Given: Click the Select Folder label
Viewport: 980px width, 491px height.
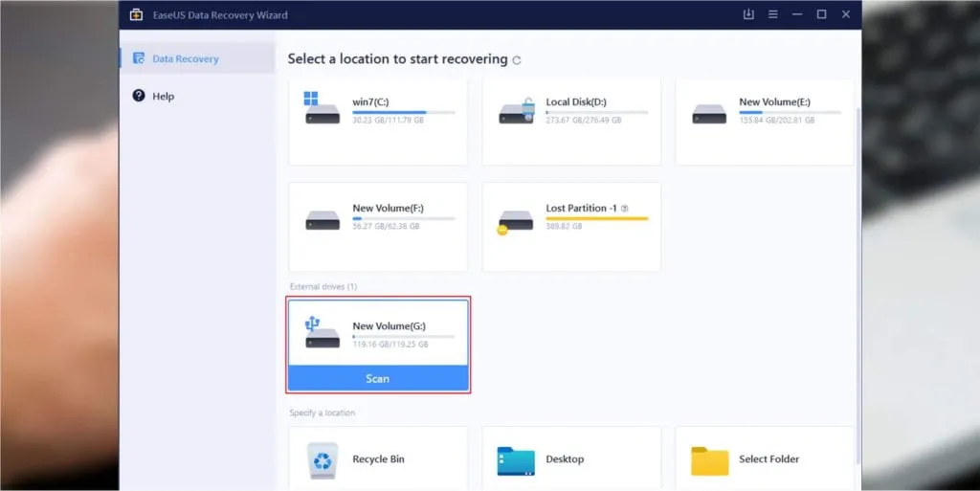Looking at the screenshot, I should coord(768,459).
